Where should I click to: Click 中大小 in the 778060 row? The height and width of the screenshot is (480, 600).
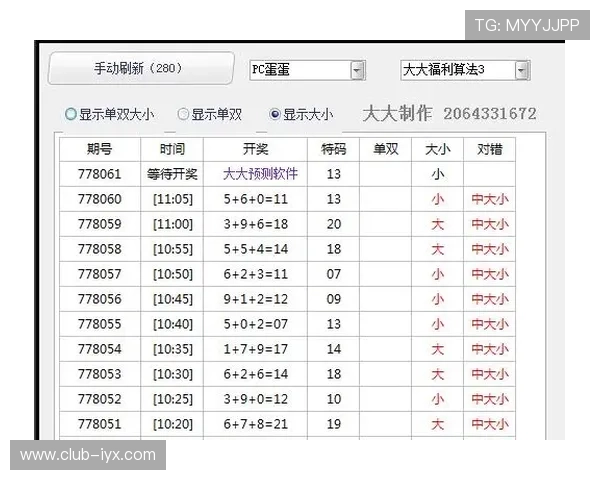pyautogui.click(x=490, y=199)
